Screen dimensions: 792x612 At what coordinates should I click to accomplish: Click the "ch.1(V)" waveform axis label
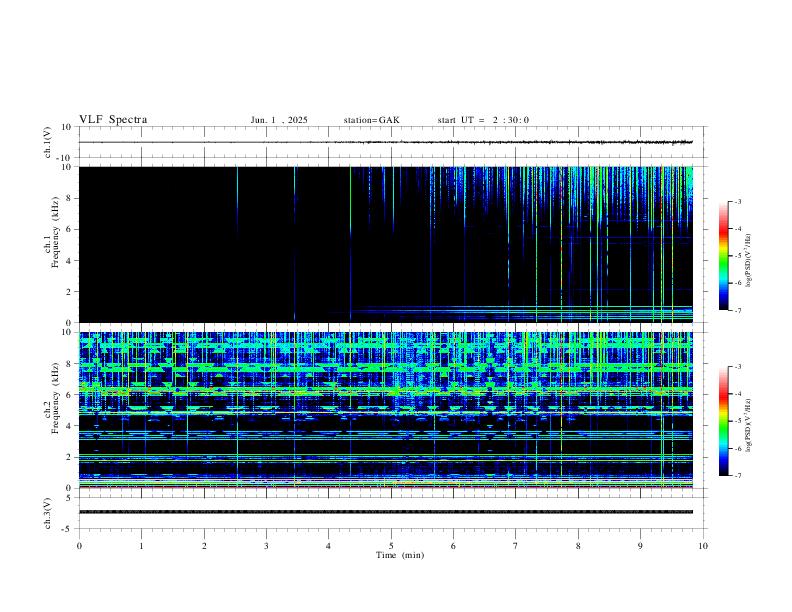coord(48,142)
